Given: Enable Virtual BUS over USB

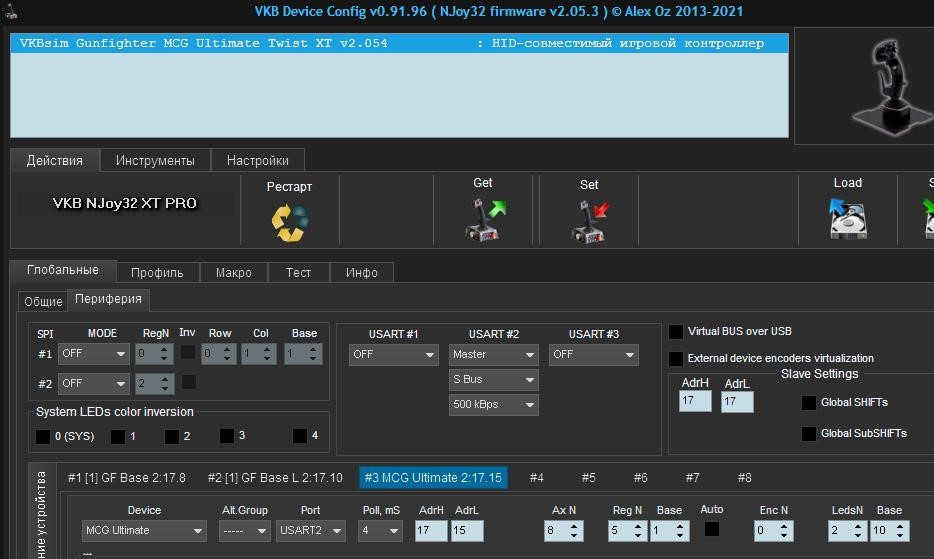Looking at the screenshot, I should [677, 332].
